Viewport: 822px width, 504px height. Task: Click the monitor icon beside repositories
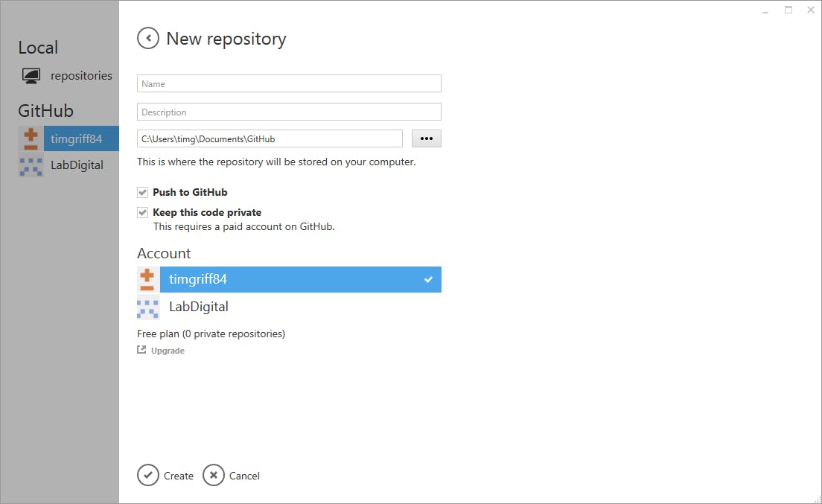pos(31,76)
